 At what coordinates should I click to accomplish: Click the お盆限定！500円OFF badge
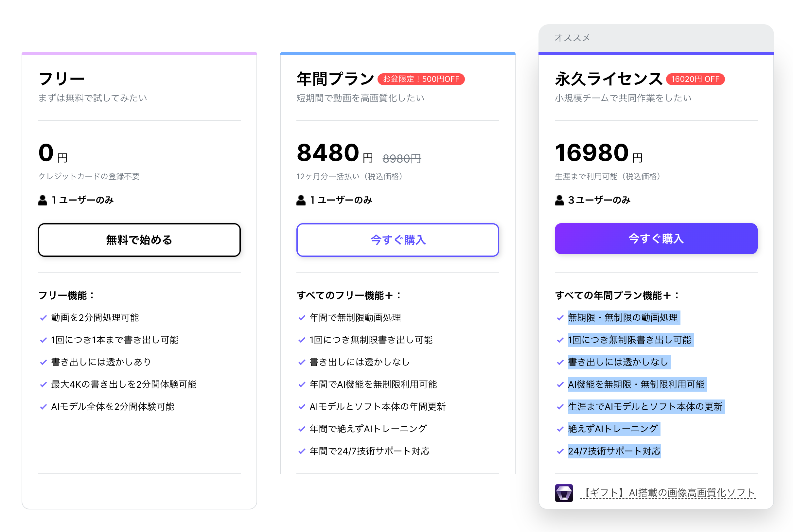click(421, 79)
